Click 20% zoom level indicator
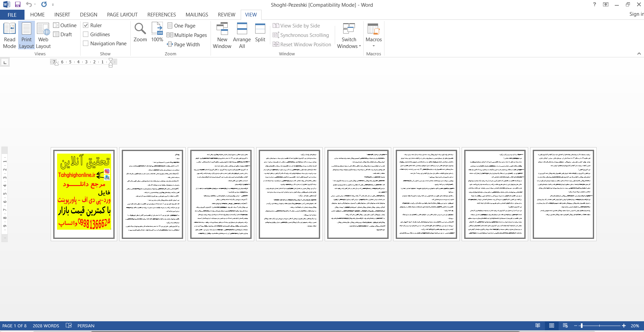This screenshot has height=332, width=644. click(x=635, y=326)
